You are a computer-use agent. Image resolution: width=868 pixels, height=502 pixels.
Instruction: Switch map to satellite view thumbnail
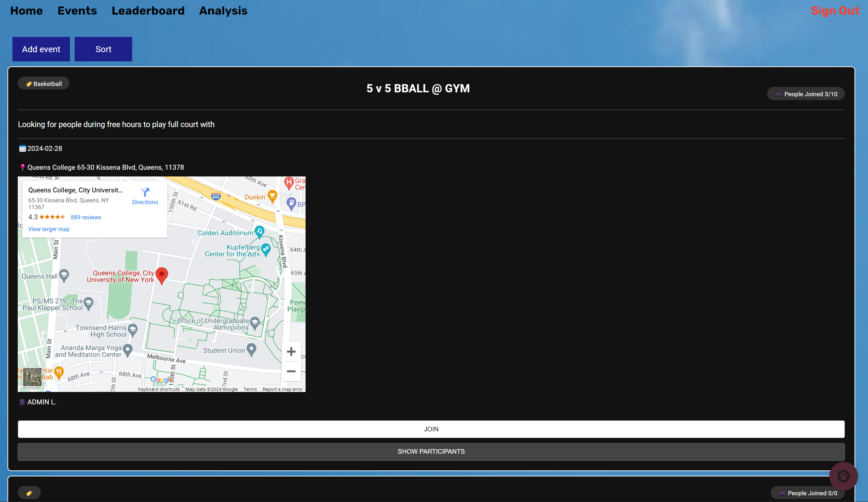click(x=32, y=377)
